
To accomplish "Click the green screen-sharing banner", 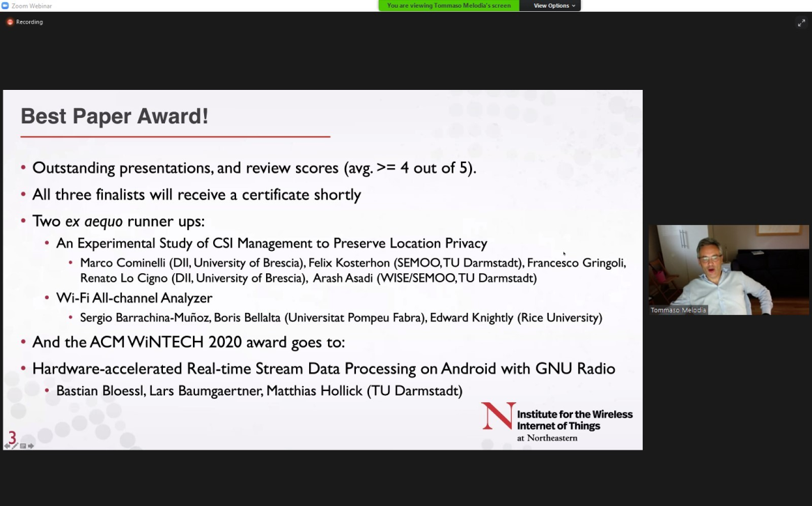I will click(x=448, y=6).
